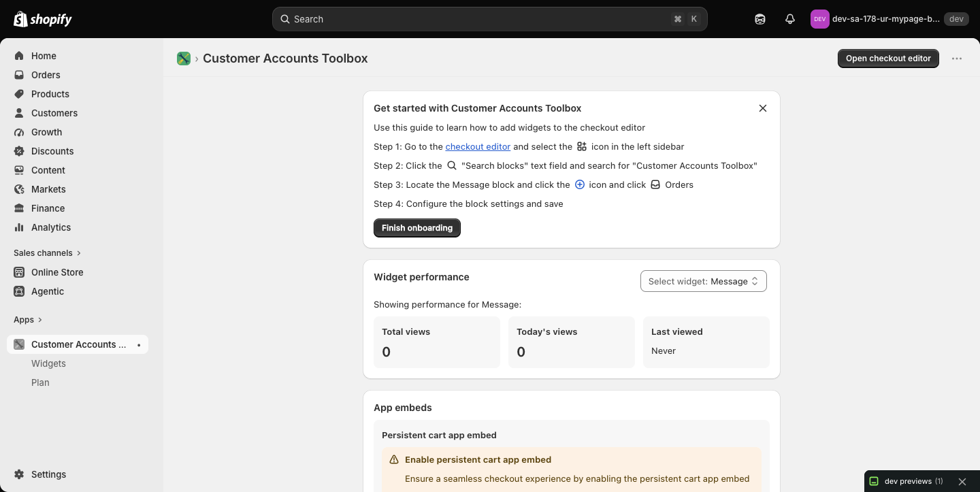Click the Open checkout editor button
The height and width of the screenshot is (492, 980).
pyautogui.click(x=888, y=59)
